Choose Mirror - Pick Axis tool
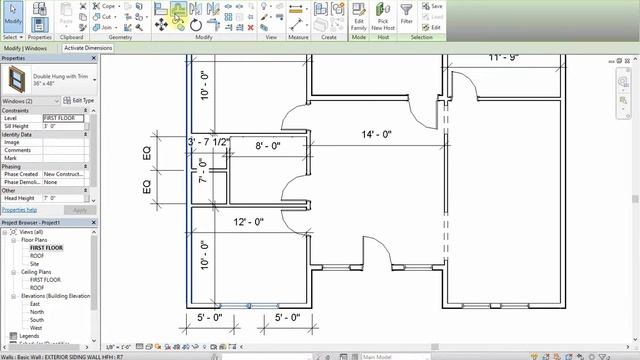 click(196, 9)
